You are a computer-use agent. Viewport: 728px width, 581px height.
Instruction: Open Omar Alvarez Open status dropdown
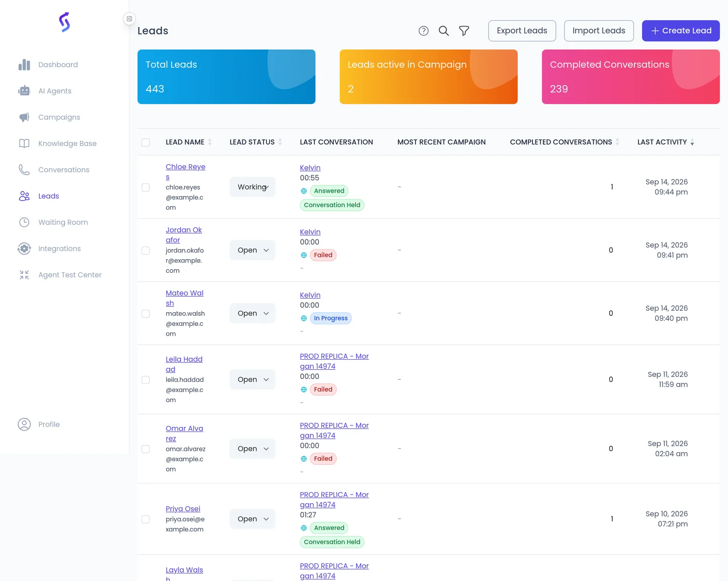point(252,449)
